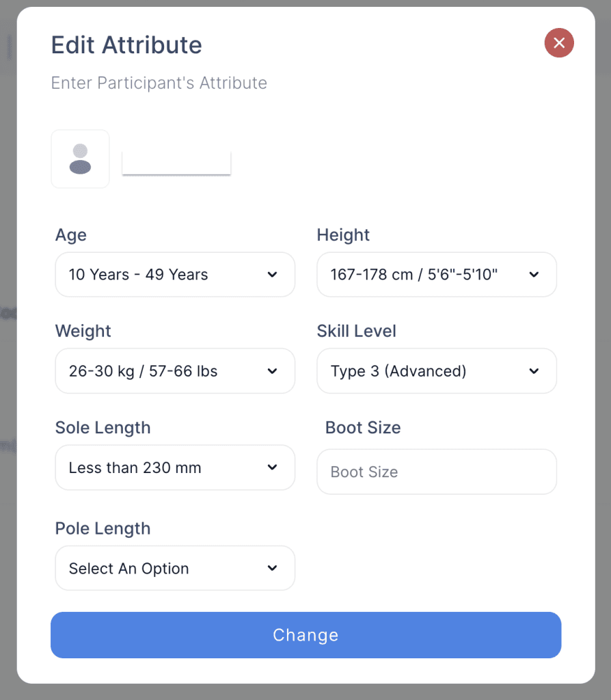Image resolution: width=611 pixels, height=700 pixels.
Task: Close the Edit Attribute dialog
Action: coord(559,43)
